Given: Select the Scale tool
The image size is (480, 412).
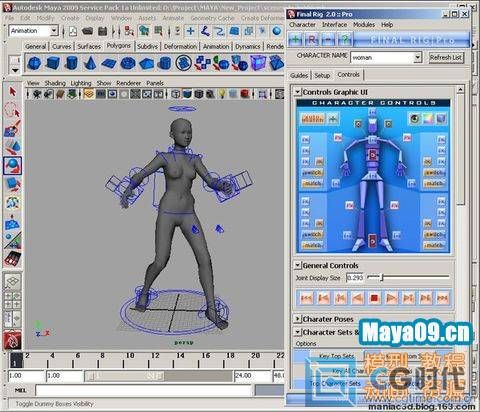Looking at the screenshot, I should coord(13,184).
